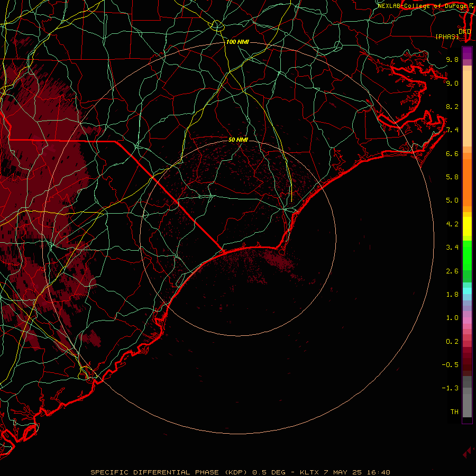Viewport: 476px width, 476px height.
Task: Click the 1.0 scale value
Action: [452, 318]
